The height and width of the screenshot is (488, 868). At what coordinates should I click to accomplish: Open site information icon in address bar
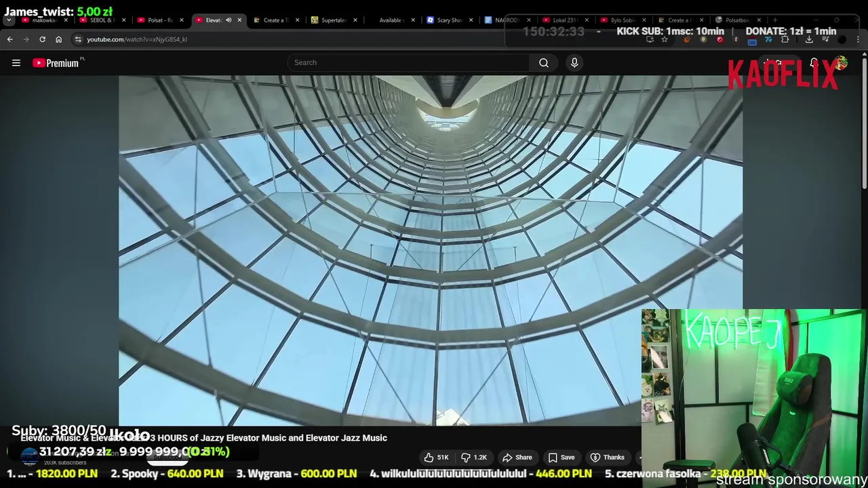click(x=78, y=39)
